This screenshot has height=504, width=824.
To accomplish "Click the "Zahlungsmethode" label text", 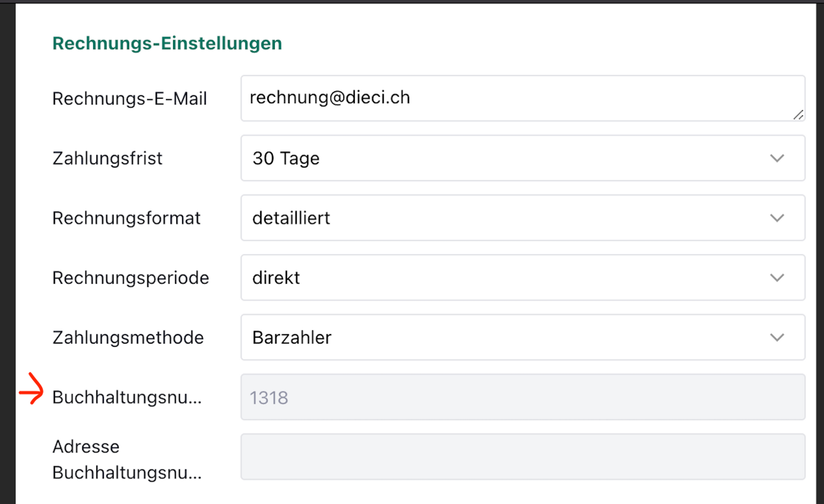I will tap(128, 338).
